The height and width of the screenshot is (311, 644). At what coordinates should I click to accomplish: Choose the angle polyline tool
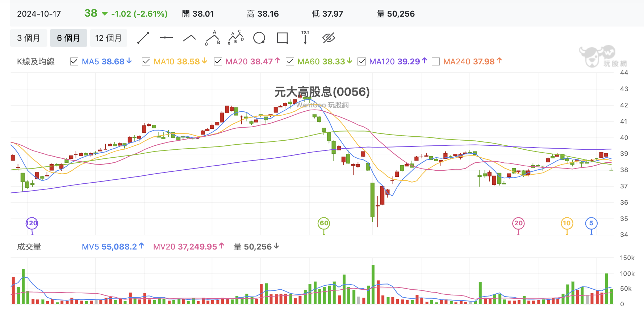189,38
